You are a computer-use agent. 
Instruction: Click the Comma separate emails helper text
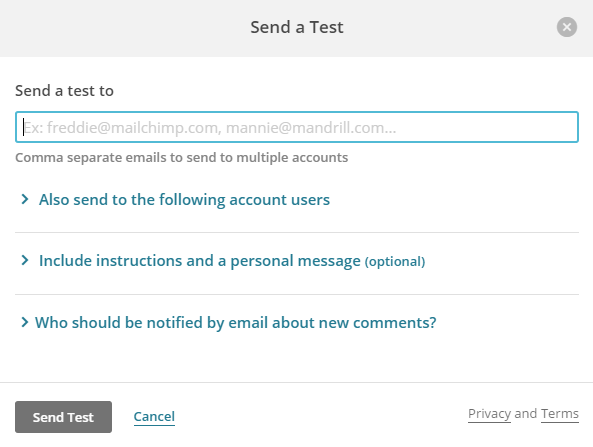[x=182, y=157]
